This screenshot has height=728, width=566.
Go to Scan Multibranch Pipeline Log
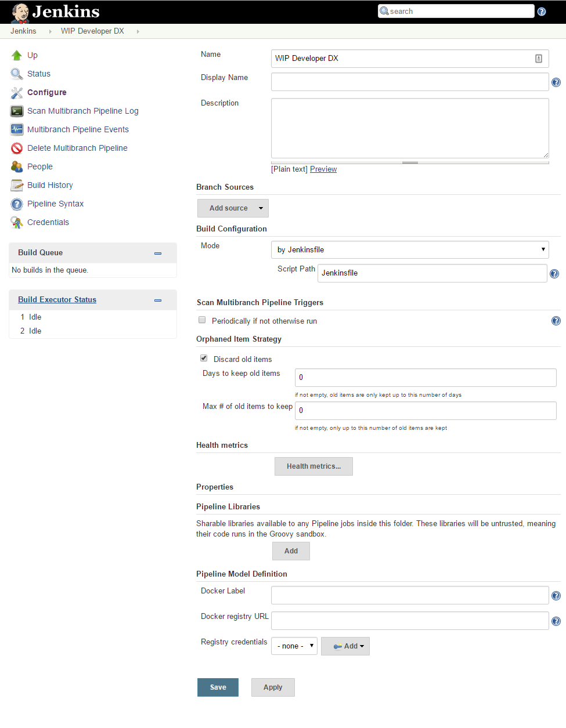tap(83, 111)
